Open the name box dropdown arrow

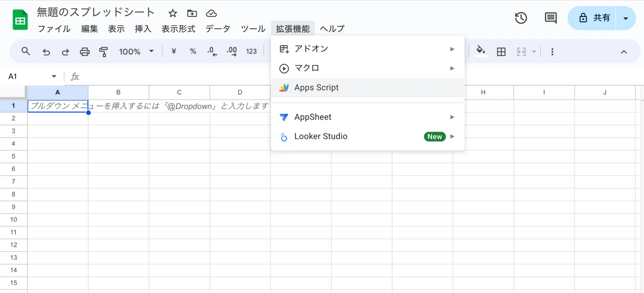click(x=54, y=76)
